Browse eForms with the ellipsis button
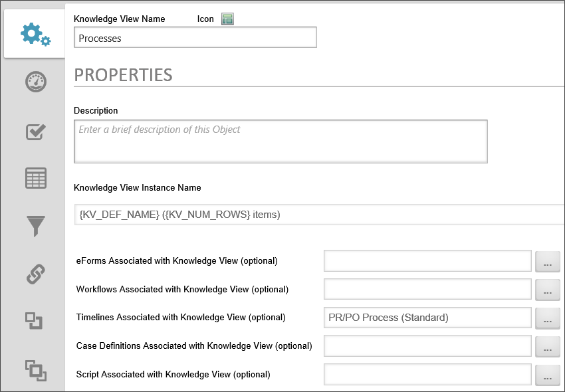The width and height of the screenshot is (565, 392). (x=548, y=262)
